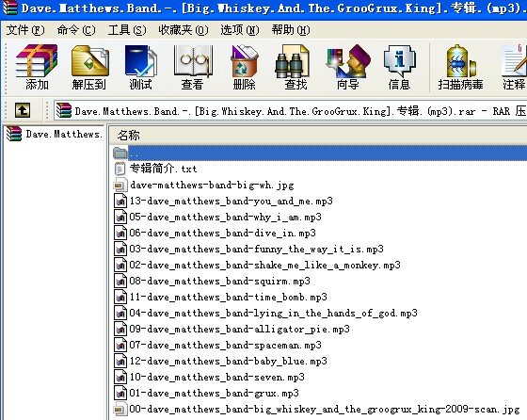The height and width of the screenshot is (420, 527).
Task: Click the mp3 icon for 11-time_bomb
Action: point(120,297)
